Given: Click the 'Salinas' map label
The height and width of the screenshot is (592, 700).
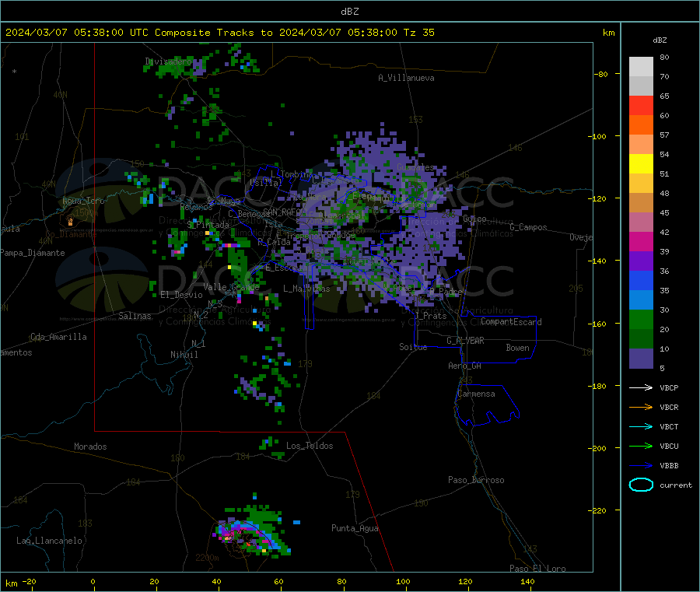Looking at the screenshot, I should [135, 316].
